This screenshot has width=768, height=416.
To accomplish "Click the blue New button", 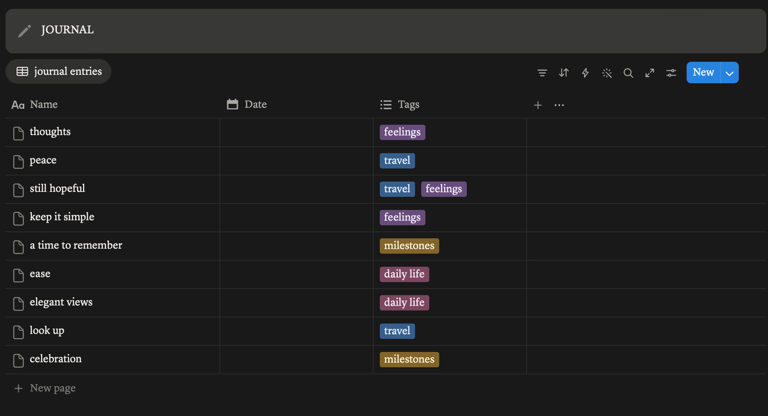I will click(x=703, y=73).
